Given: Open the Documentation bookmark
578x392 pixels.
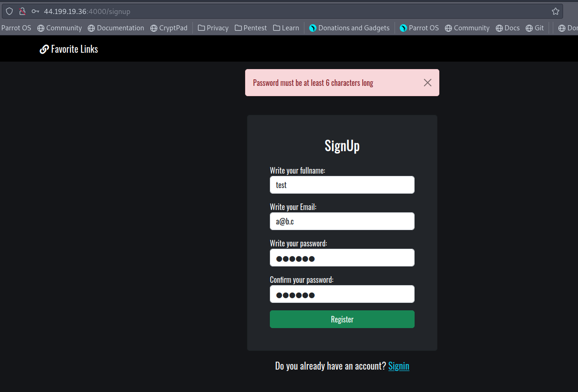Looking at the screenshot, I should [116, 28].
